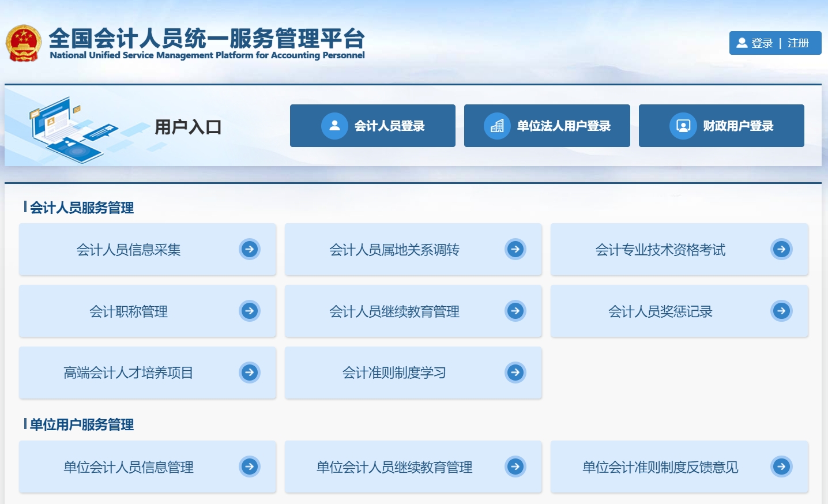Screen dimensions: 828x504
Task: Click the arrow icon beside 会计人员信息采集
Action: click(x=250, y=249)
